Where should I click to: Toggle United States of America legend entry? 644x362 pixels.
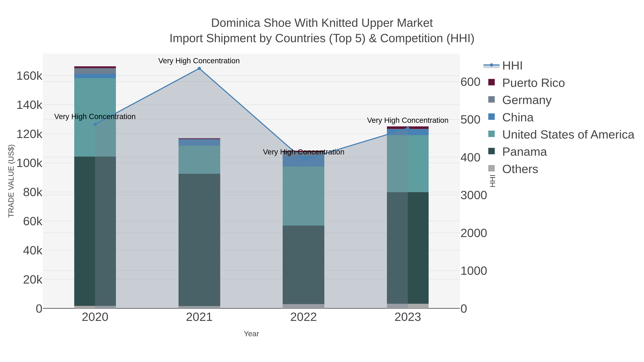click(561, 135)
